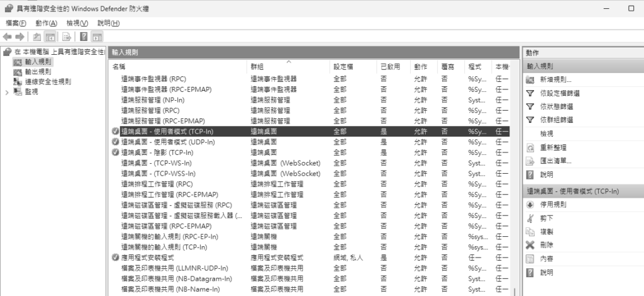Click the Help question-mark toolbar icon
644x296 pixels.
click(x=84, y=37)
